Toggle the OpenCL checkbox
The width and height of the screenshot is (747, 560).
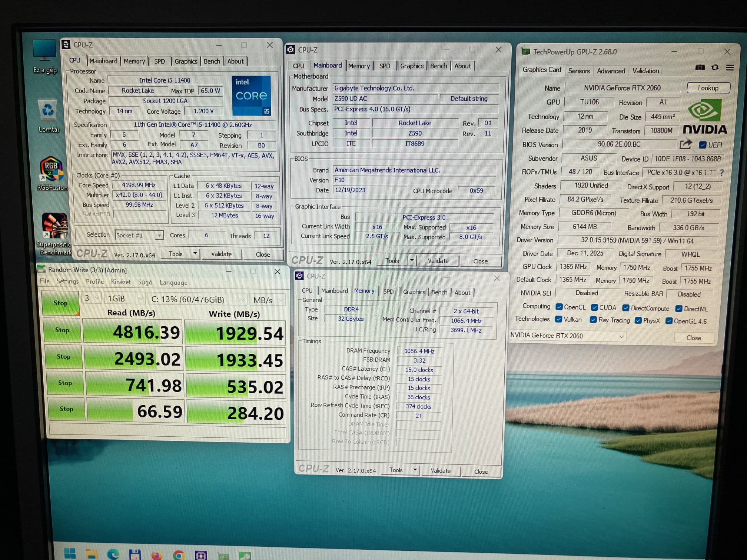pyautogui.click(x=559, y=307)
